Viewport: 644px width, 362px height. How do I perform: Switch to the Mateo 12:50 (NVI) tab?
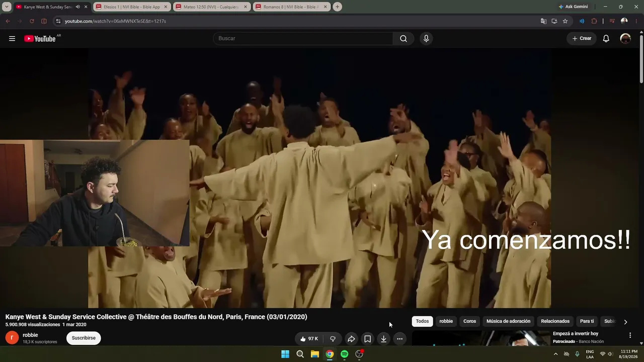[x=211, y=7]
